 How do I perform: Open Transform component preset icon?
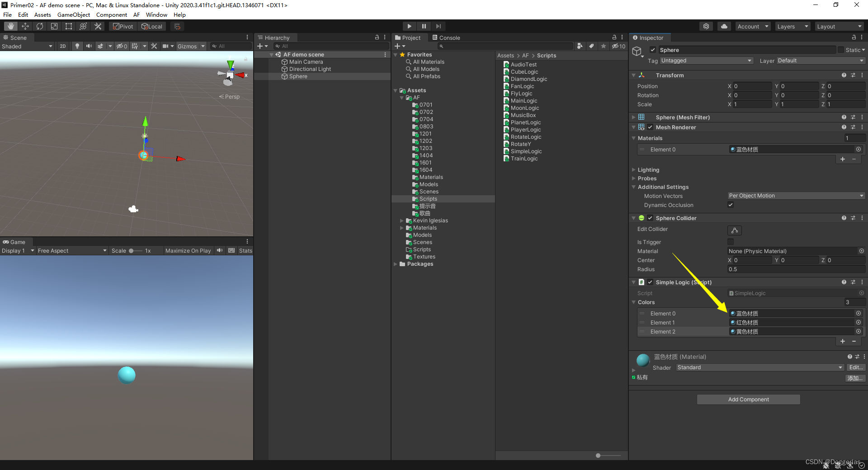pos(853,75)
